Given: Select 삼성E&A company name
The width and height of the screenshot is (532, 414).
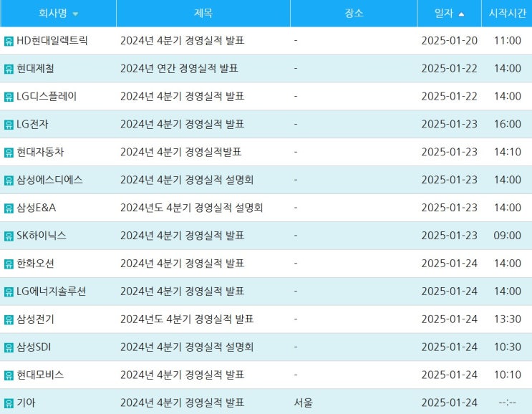Looking at the screenshot, I should pyautogui.click(x=36, y=207).
